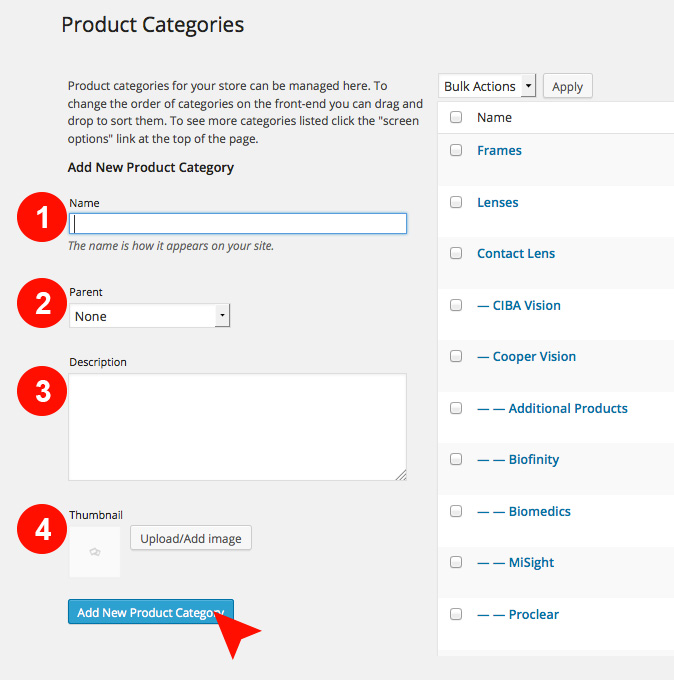
Task: Open the Additional Products link
Action: point(552,408)
